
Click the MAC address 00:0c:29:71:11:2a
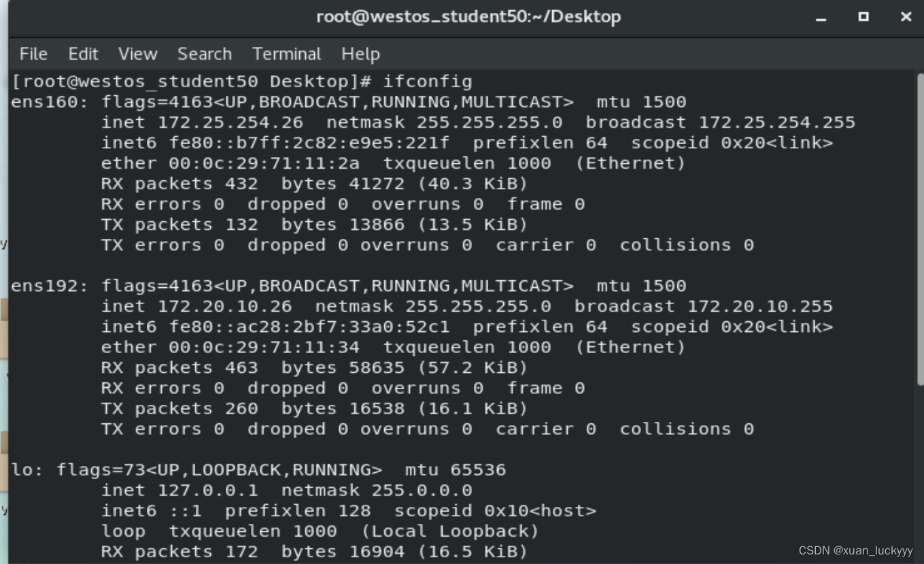coord(264,163)
